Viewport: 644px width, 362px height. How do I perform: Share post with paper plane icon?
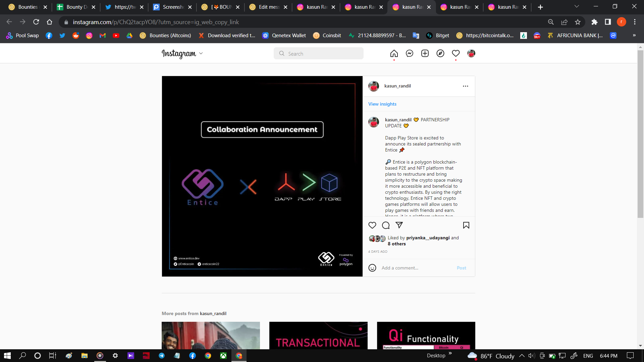(x=399, y=225)
